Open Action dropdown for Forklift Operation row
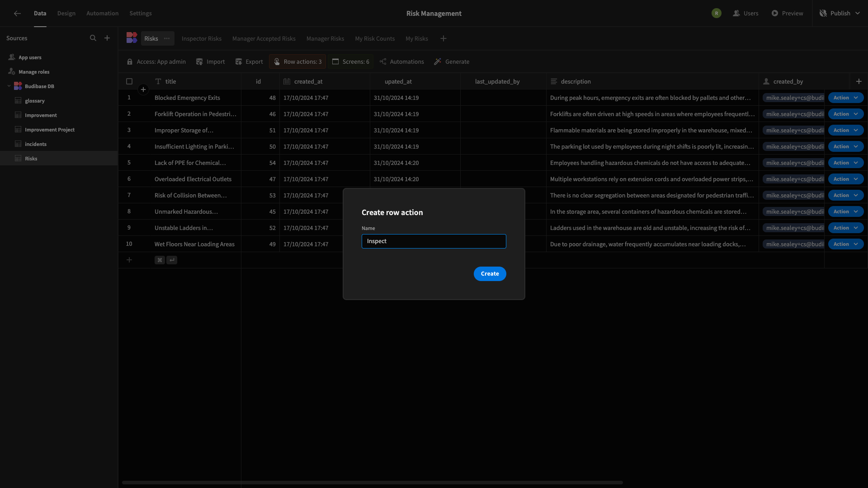This screenshot has height=488, width=868. point(846,114)
